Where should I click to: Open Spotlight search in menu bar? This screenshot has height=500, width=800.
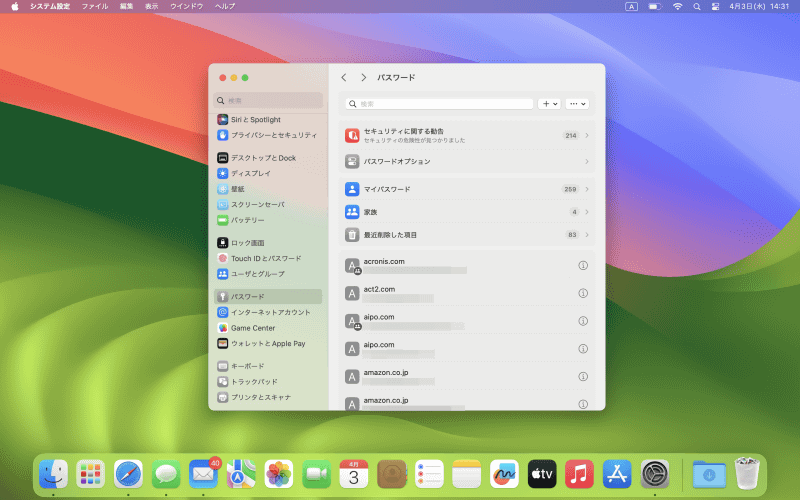coord(696,7)
